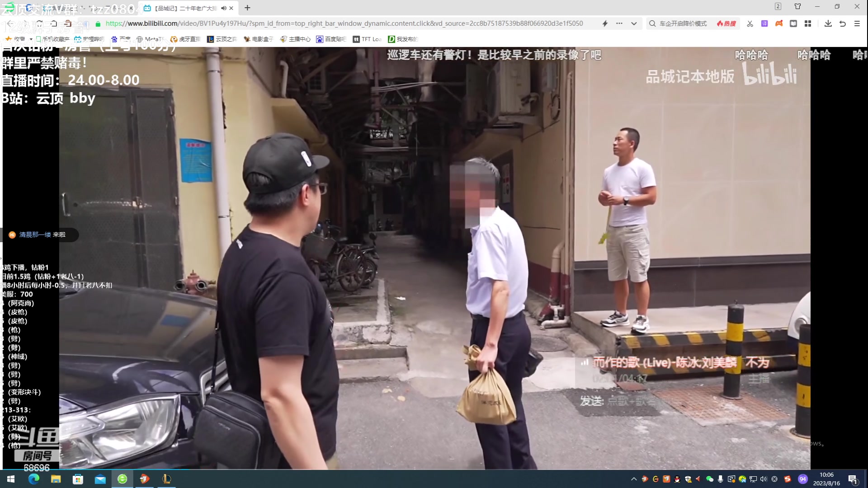Viewport: 868px width, 488px height.
Task: Open Sogou input method S icon
Action: [x=788, y=479]
